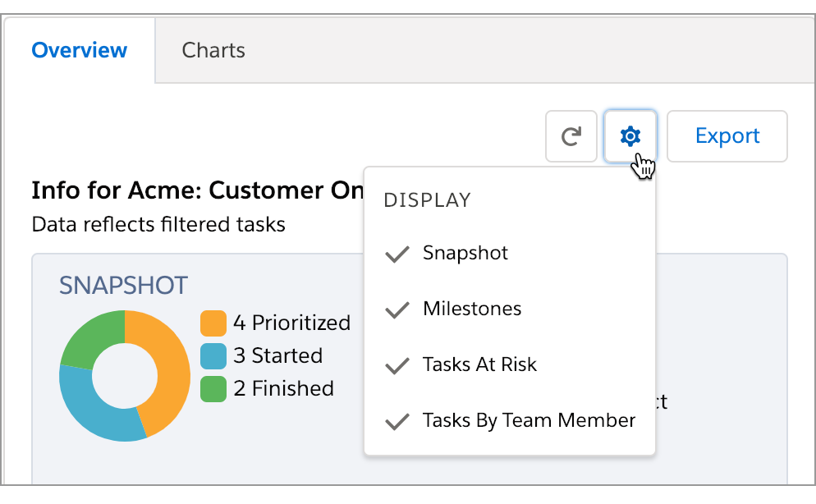816x504 pixels.
Task: Toggle the Tasks At Risk checkmark
Action: point(397,365)
